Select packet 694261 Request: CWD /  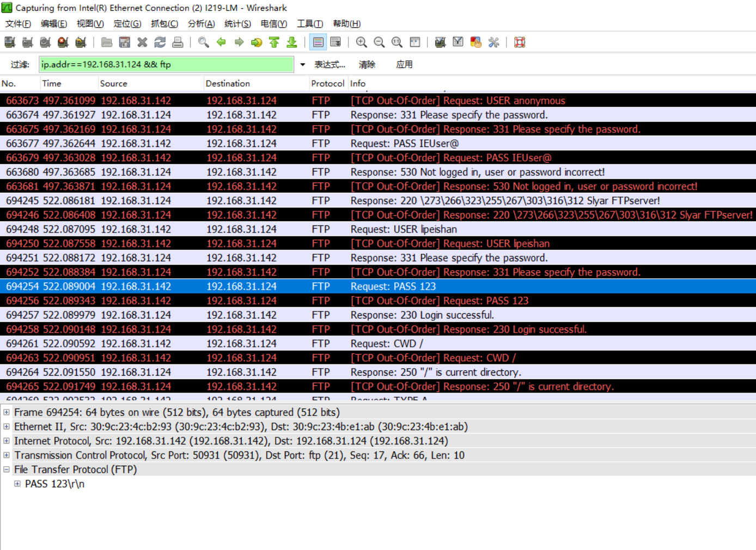point(378,344)
